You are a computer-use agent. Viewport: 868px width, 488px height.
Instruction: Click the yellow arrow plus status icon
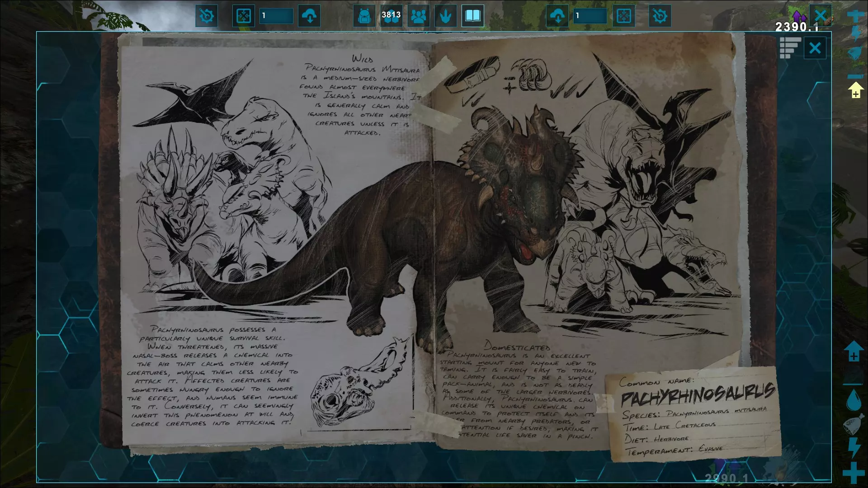pyautogui.click(x=855, y=90)
